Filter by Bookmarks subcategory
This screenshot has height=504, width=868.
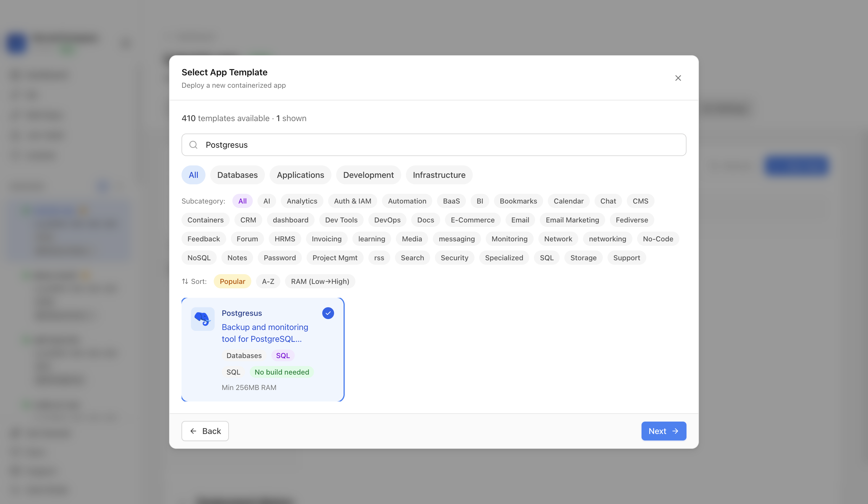(518, 201)
